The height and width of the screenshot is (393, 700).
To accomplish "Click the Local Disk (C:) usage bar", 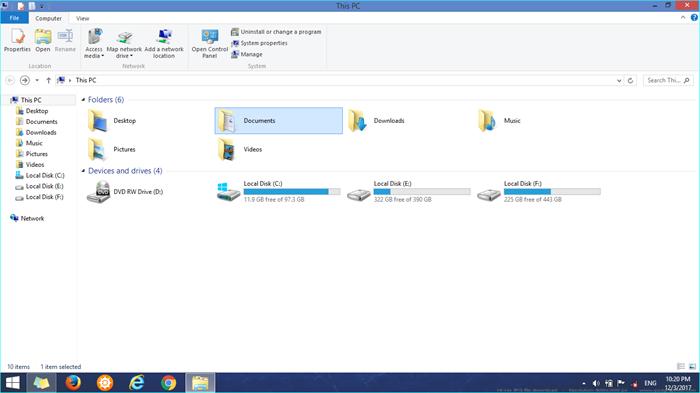I will pos(292,192).
